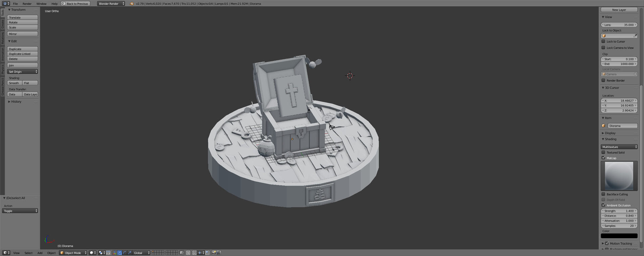Open the Set Origin dropdown
This screenshot has height=256, width=644.
(22, 71)
